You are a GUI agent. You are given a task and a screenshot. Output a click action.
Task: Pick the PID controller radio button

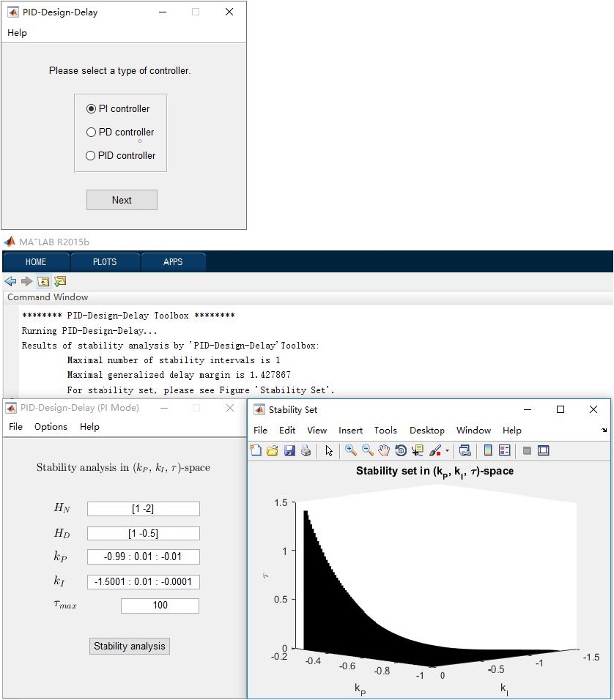[x=92, y=156]
